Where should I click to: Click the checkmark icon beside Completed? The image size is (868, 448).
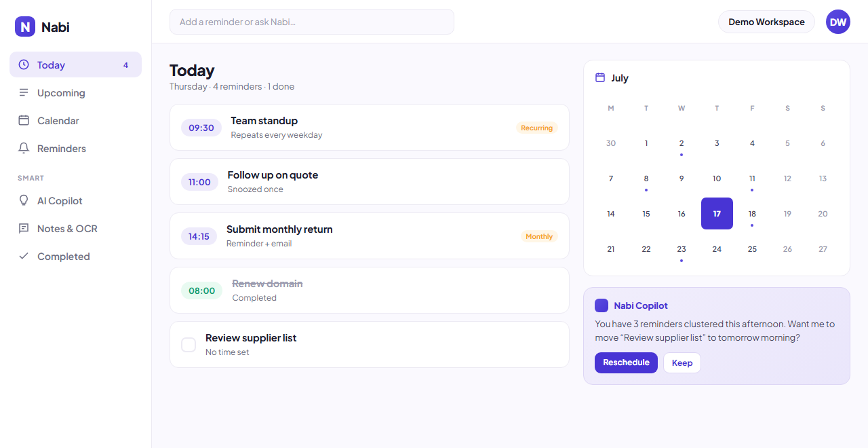[x=24, y=256]
